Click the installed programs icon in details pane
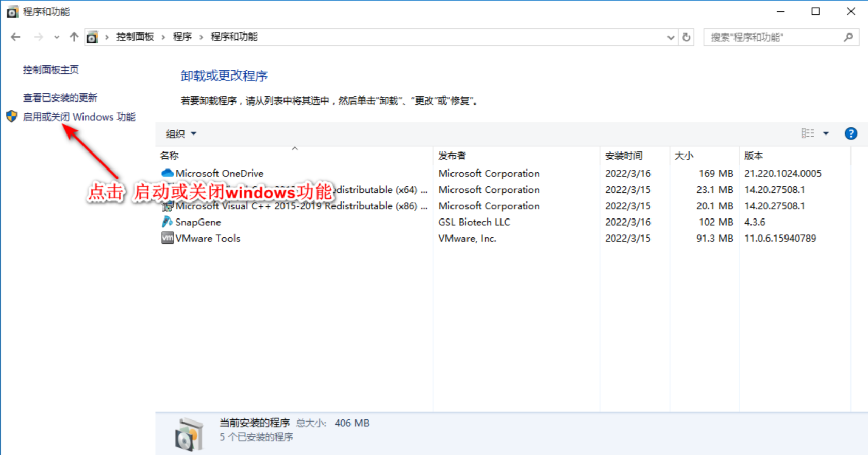 (x=189, y=434)
